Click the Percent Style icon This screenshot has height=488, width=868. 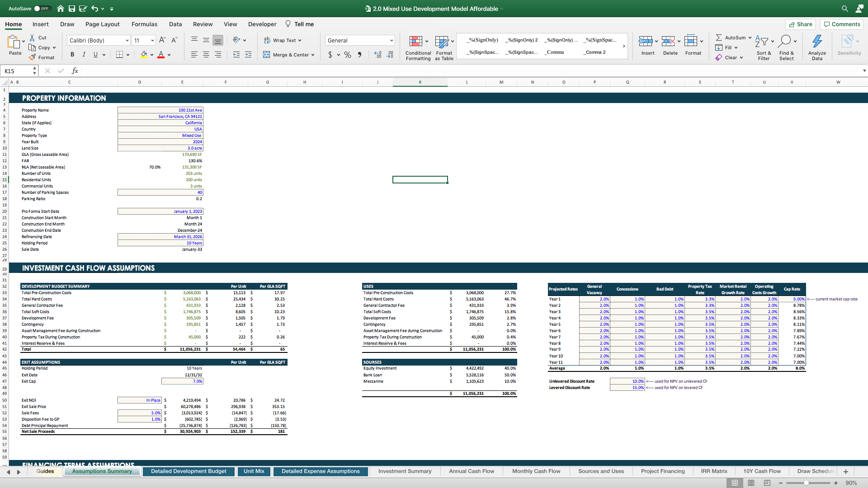(x=347, y=55)
